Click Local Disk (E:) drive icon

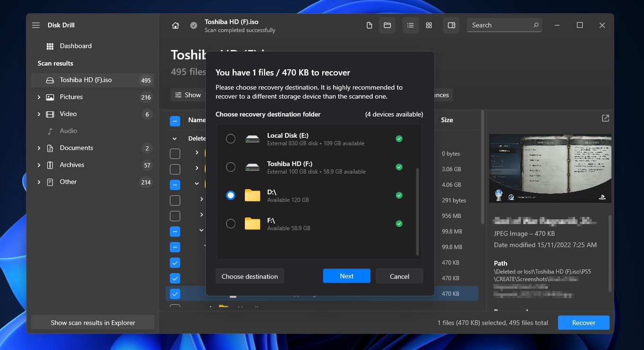point(252,139)
